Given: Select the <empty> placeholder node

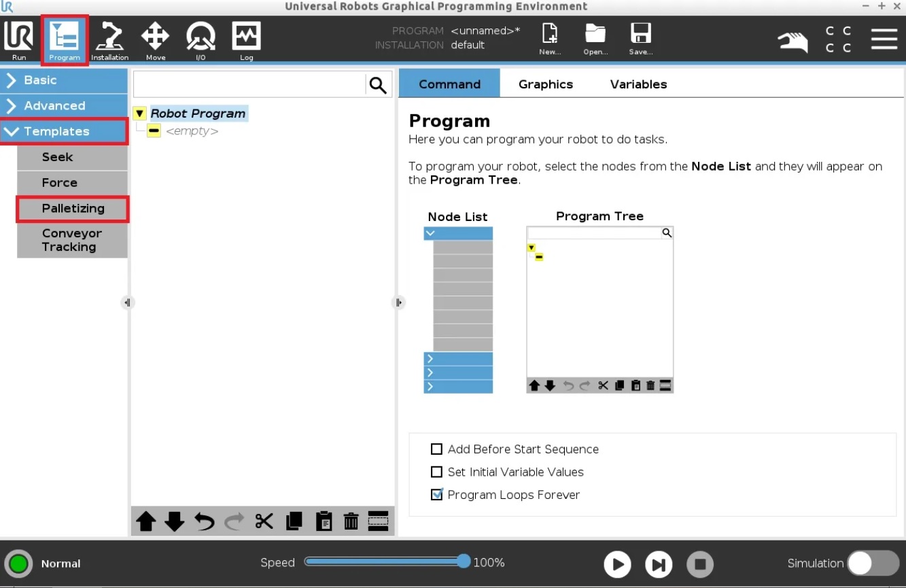Looking at the screenshot, I should pyautogui.click(x=192, y=131).
